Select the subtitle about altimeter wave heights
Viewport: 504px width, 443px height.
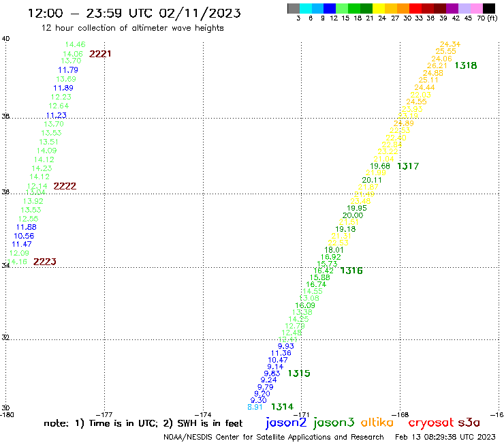coord(132,29)
